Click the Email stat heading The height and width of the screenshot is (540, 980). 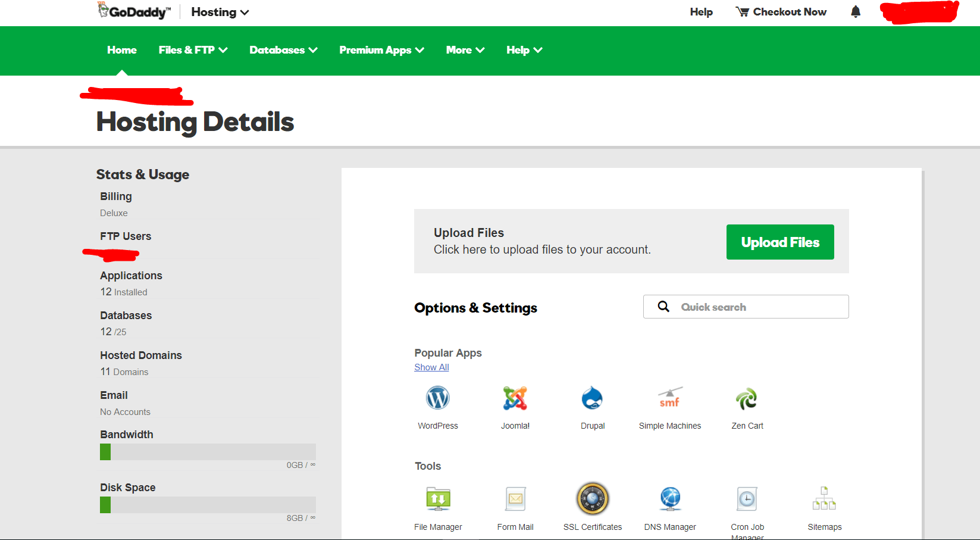(x=114, y=395)
